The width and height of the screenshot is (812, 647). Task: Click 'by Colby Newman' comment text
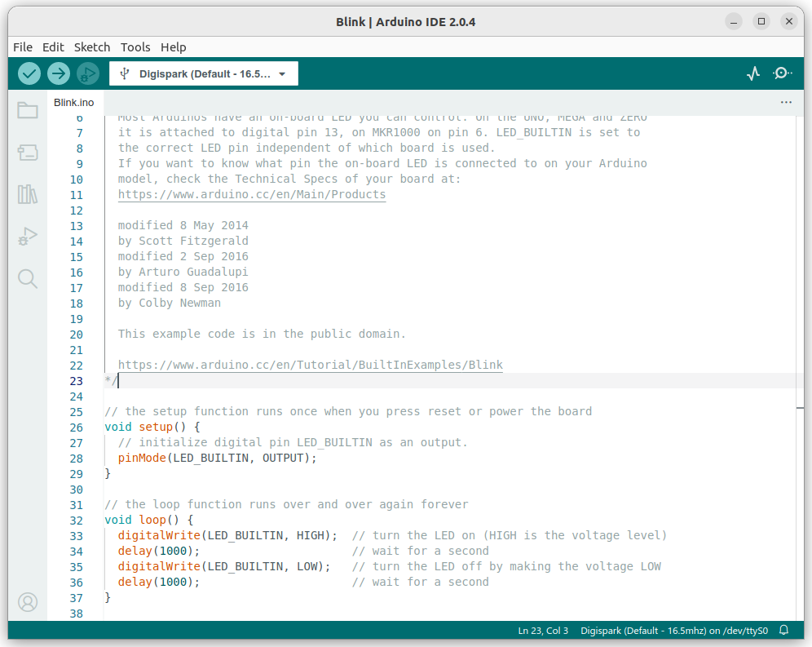pos(170,304)
